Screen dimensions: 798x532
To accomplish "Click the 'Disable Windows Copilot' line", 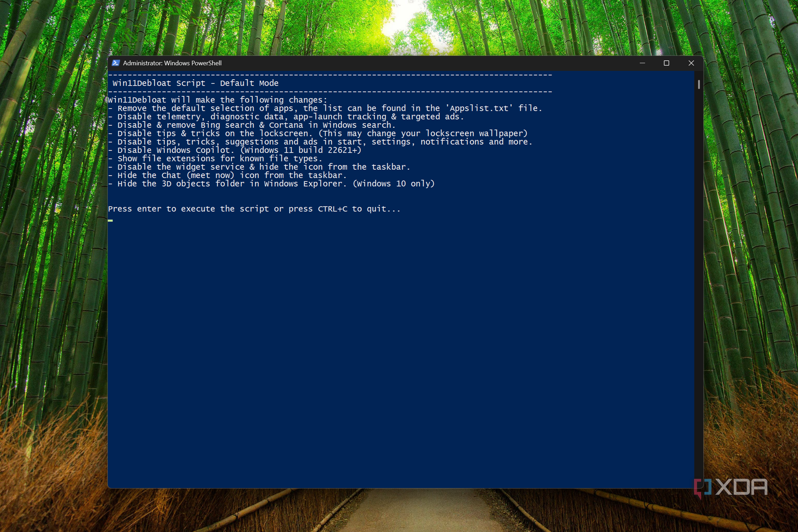I will coord(235,150).
